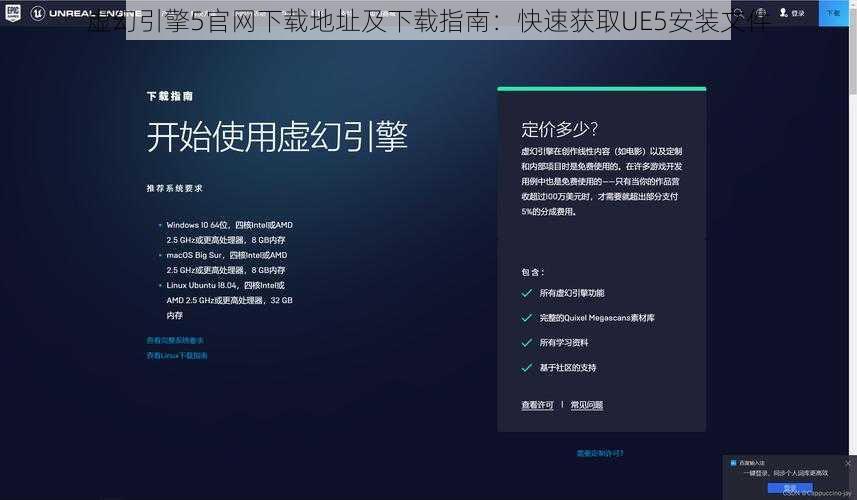The height and width of the screenshot is (500, 857).
Task: Open the Unreal Engine logo home link
Action: pyautogui.click(x=86, y=13)
